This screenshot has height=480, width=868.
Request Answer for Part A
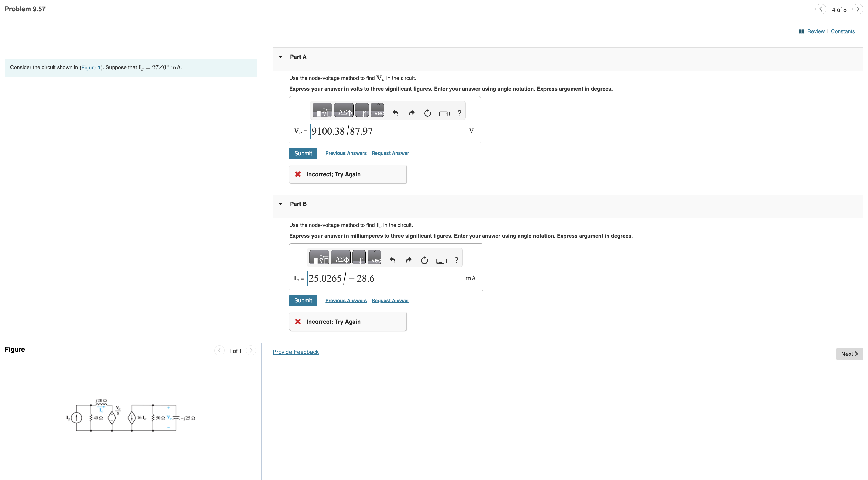coord(390,153)
